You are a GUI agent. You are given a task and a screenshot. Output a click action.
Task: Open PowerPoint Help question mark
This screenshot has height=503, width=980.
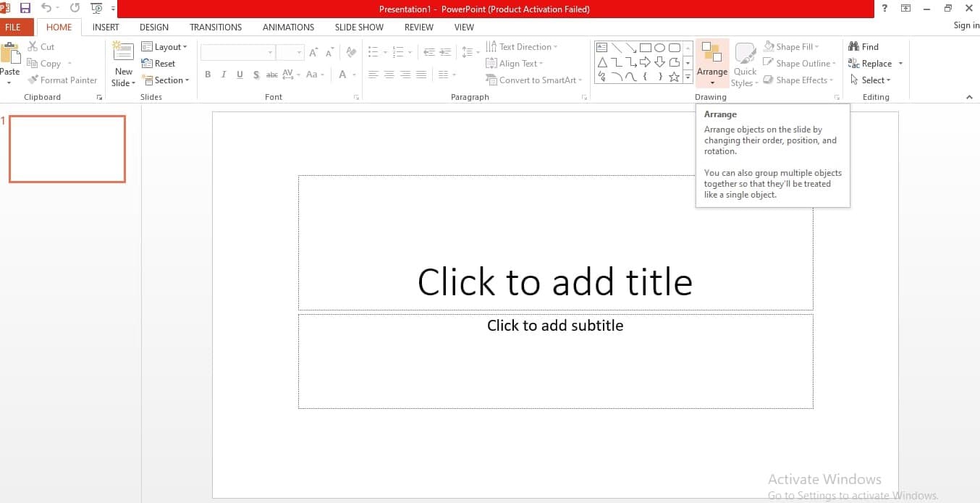[884, 8]
